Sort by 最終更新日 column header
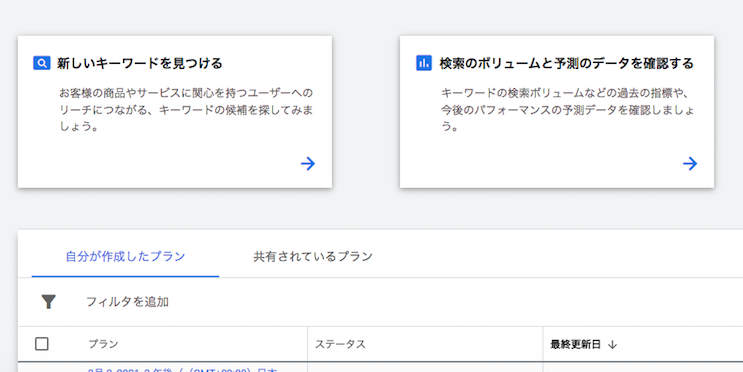 click(x=576, y=345)
